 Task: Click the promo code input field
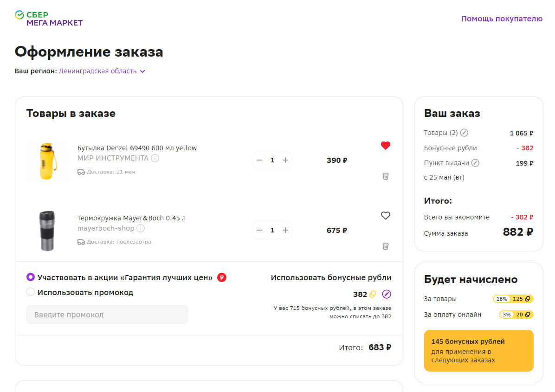(x=107, y=315)
